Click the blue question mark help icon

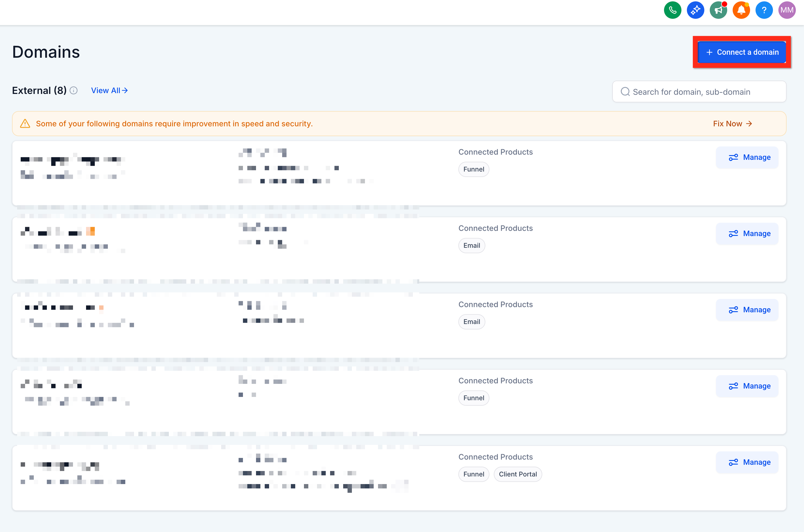[764, 10]
